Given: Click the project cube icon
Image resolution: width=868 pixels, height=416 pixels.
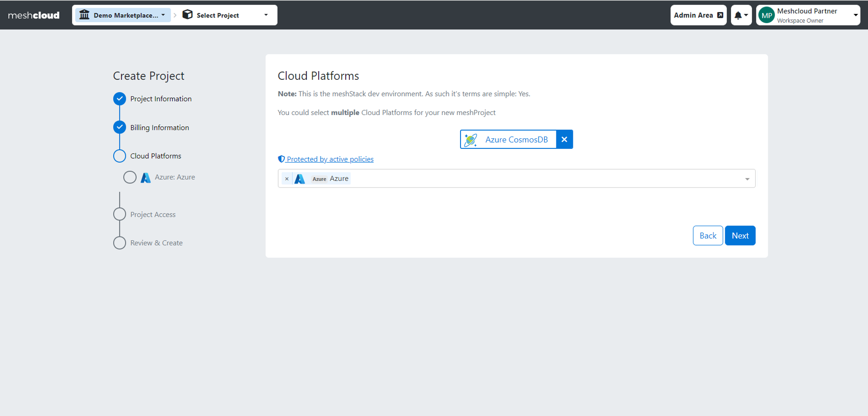Looking at the screenshot, I should click(x=187, y=15).
